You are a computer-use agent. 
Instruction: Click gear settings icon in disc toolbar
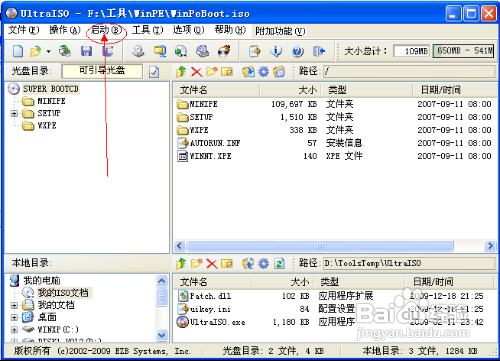264,71
